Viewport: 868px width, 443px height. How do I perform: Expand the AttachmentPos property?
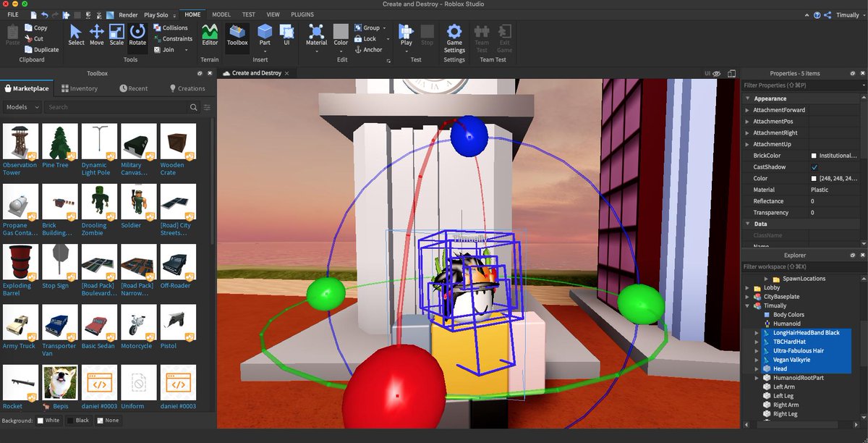click(748, 122)
